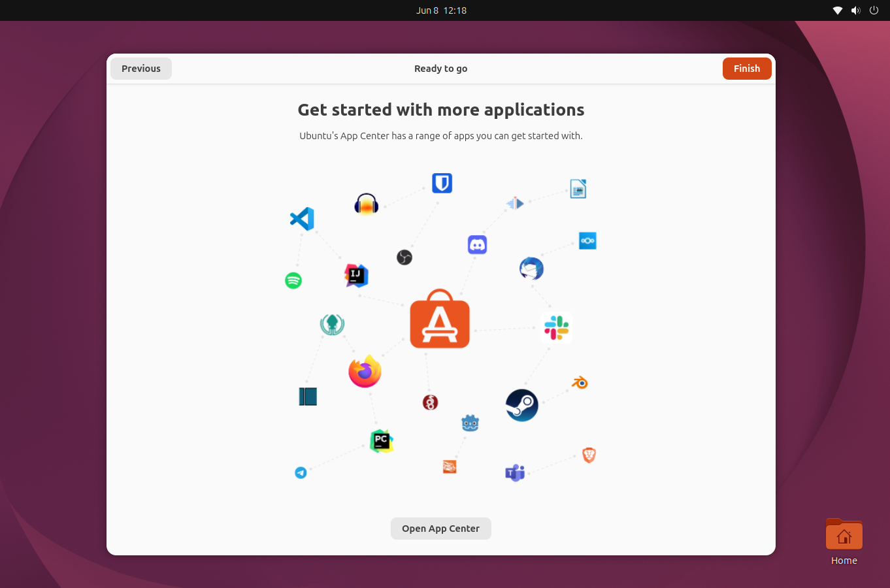Screen dimensions: 890x588
Task: Click the 'Get started with more applications' heading
Action: pyautogui.click(x=441, y=110)
